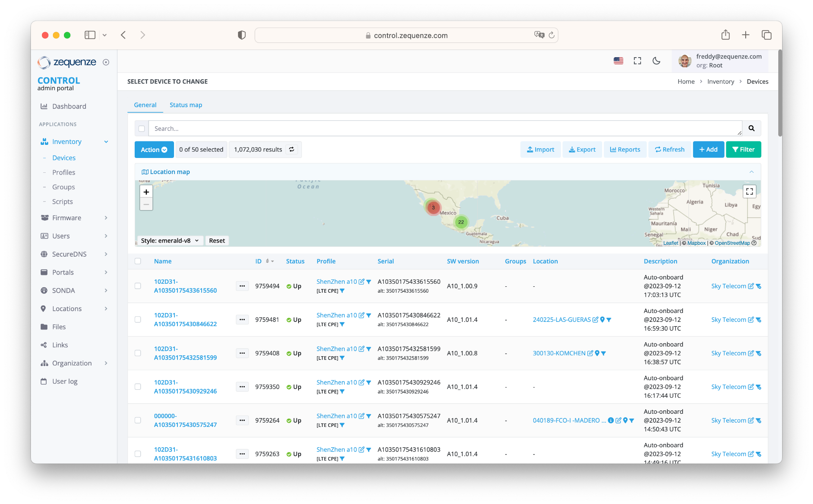Show info for 040189-FCO-I-MADERO location
The image size is (813, 504).
tap(611, 420)
